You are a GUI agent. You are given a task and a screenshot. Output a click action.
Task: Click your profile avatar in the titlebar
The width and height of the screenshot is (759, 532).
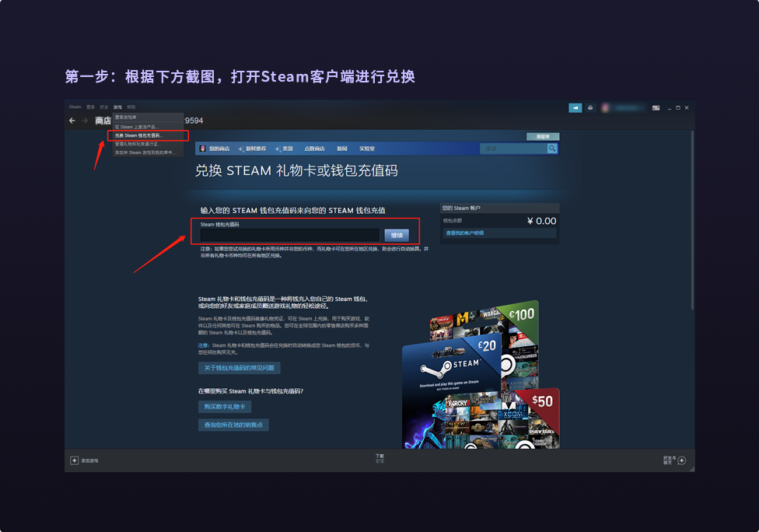coord(605,108)
